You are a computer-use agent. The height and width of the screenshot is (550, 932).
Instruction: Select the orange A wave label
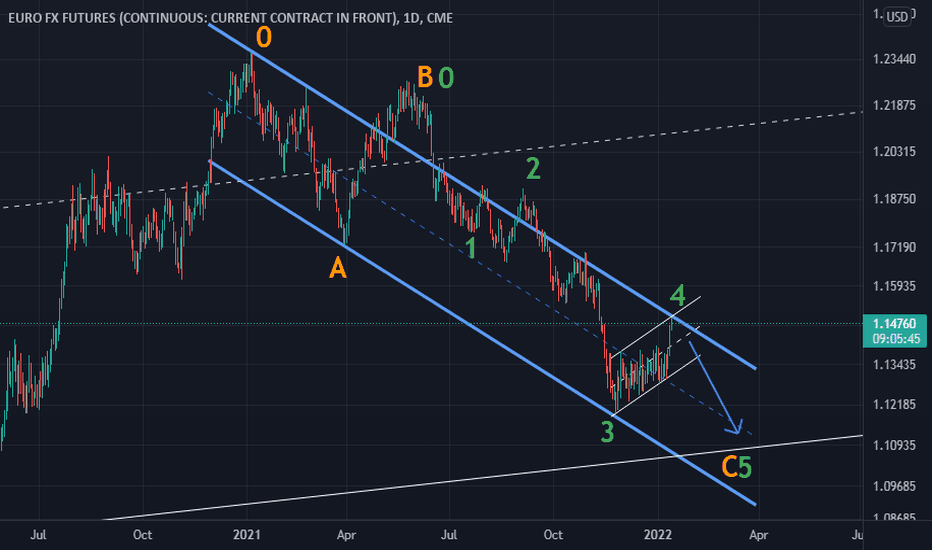[x=338, y=269]
